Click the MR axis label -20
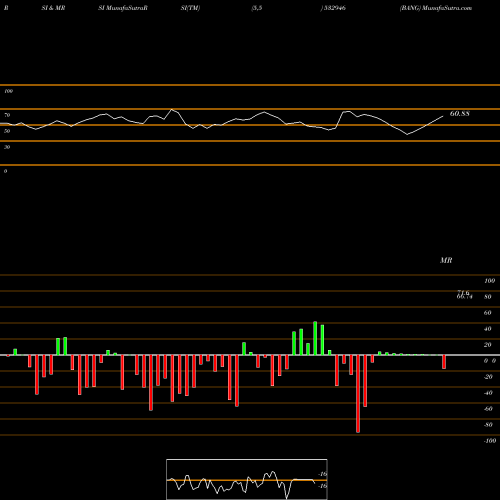Image resolution: width=500 pixels, height=500 pixels. (x=488, y=377)
